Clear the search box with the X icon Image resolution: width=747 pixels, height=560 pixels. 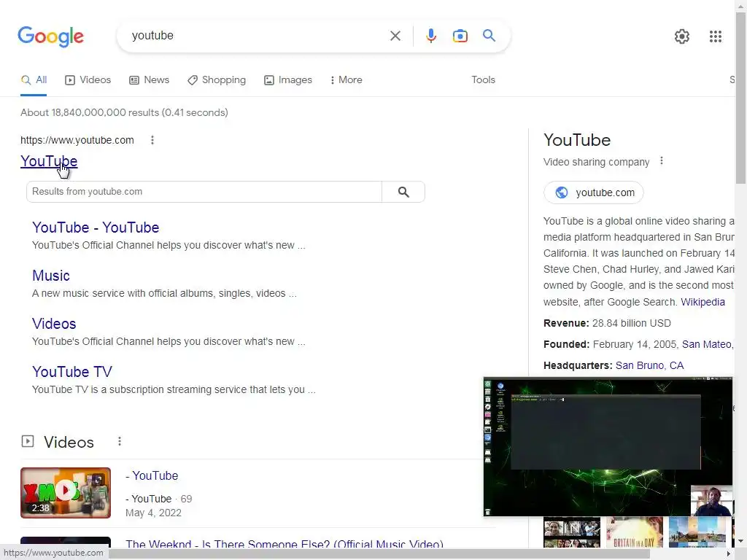395,36
